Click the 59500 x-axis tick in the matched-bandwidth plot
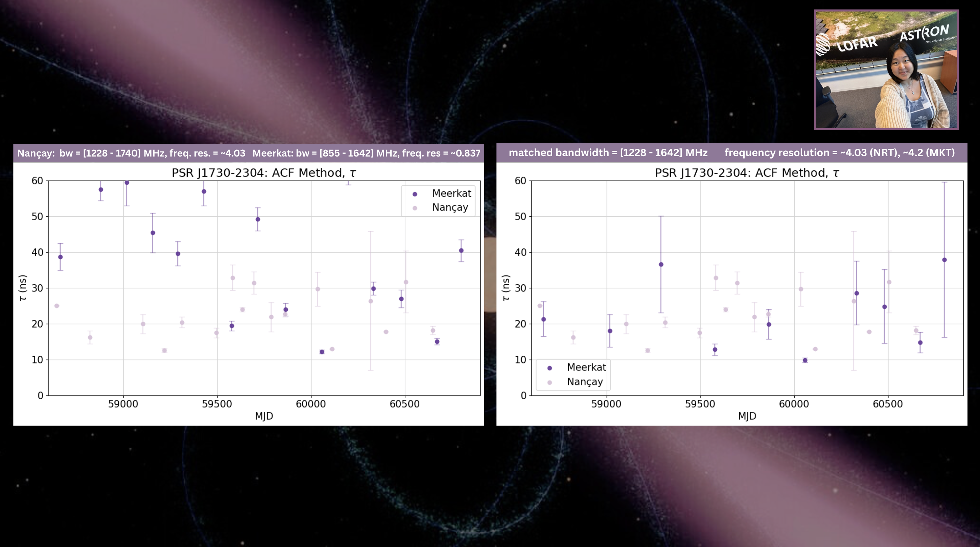 [700, 404]
